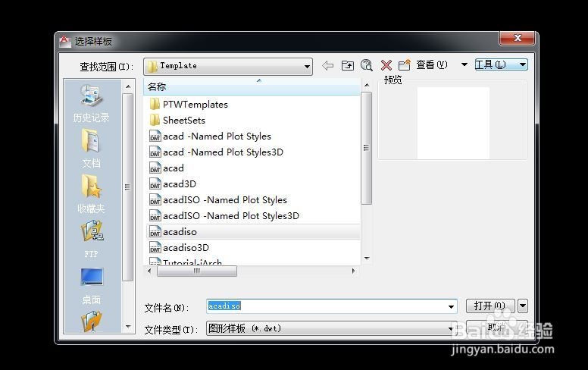
Task: Open the History (历史记录) place icon
Action: tap(91, 95)
